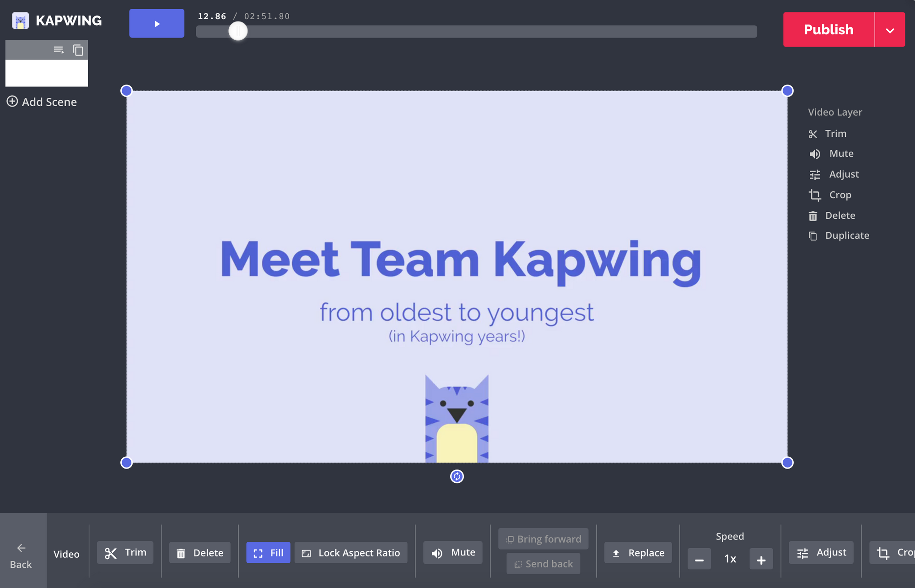Decrease speed with the minus button
Image resolution: width=915 pixels, height=588 pixels.
point(699,559)
